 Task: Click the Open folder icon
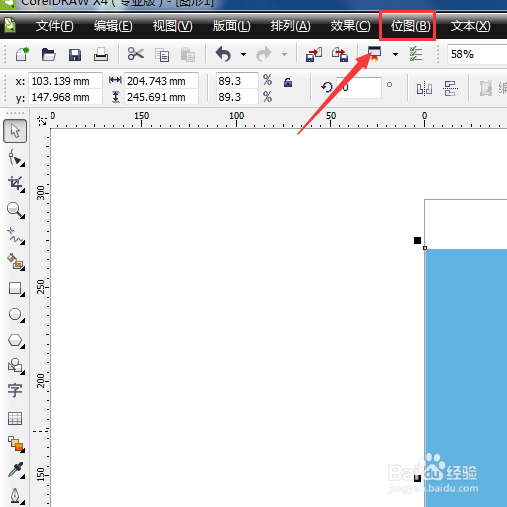click(49, 54)
